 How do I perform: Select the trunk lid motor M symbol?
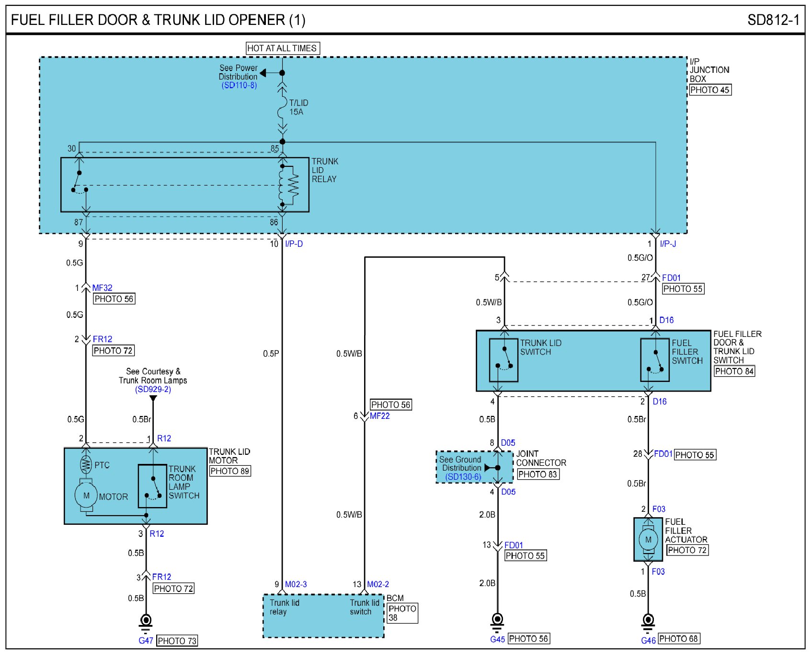tap(86, 496)
